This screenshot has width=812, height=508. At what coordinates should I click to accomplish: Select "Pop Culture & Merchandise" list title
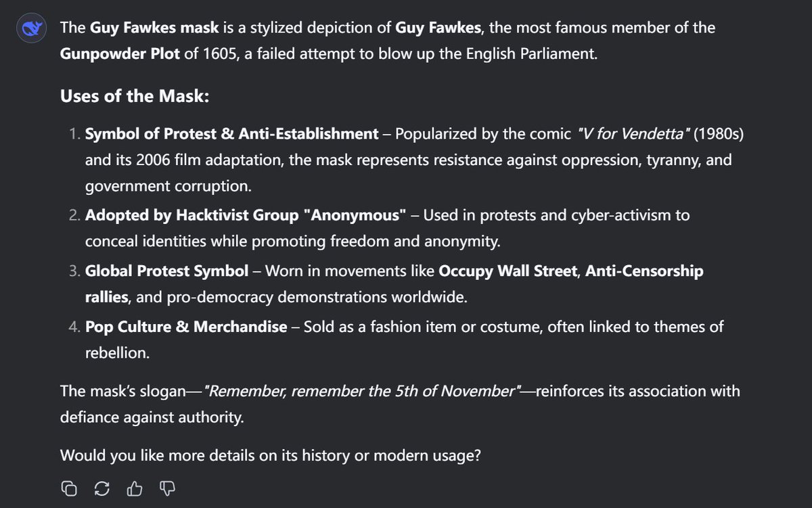click(x=186, y=327)
